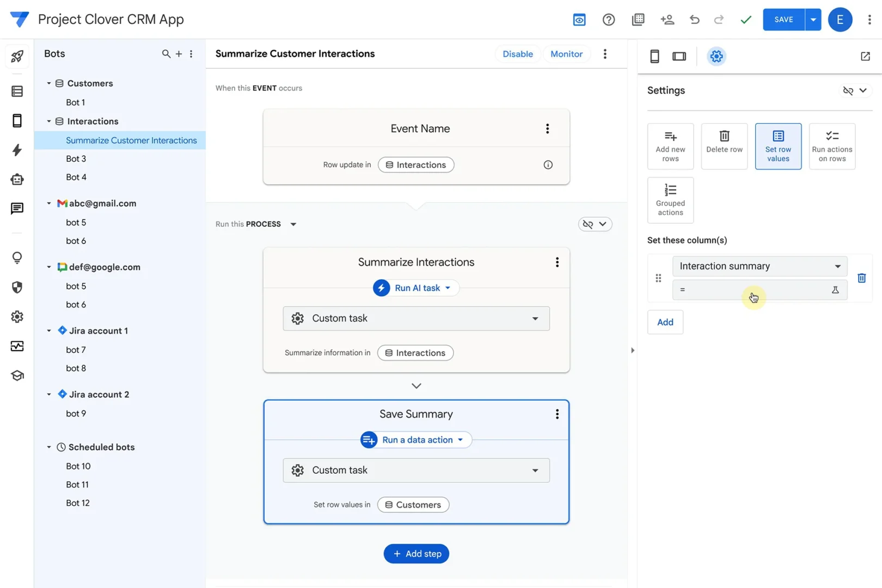The image size is (882, 588).
Task: Open Bots panel more options menu
Action: click(191, 54)
